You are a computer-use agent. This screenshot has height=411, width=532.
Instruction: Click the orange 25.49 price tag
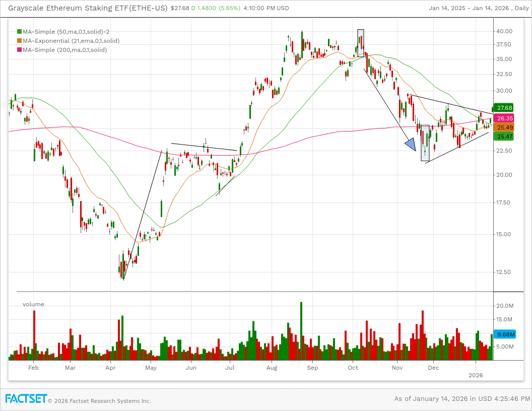[504, 127]
